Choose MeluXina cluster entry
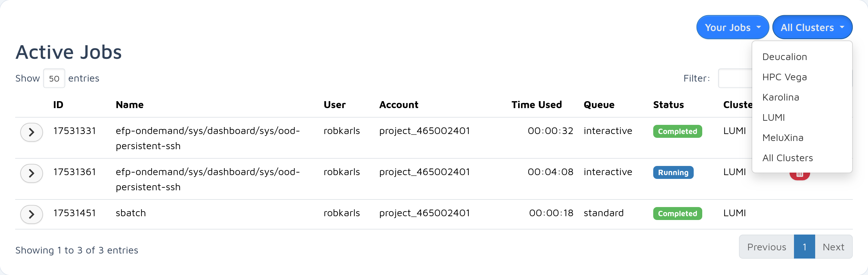Screen dimensions: 868x275 click(783, 138)
